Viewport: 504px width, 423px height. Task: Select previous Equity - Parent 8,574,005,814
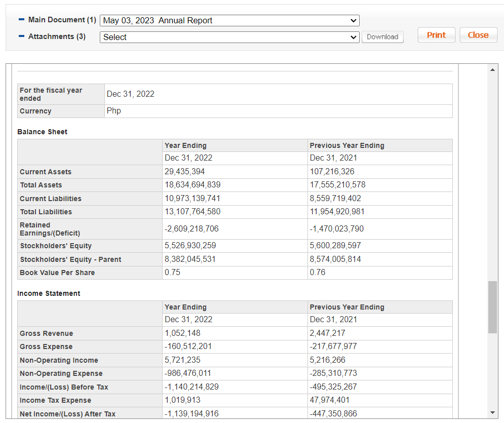[335, 259]
